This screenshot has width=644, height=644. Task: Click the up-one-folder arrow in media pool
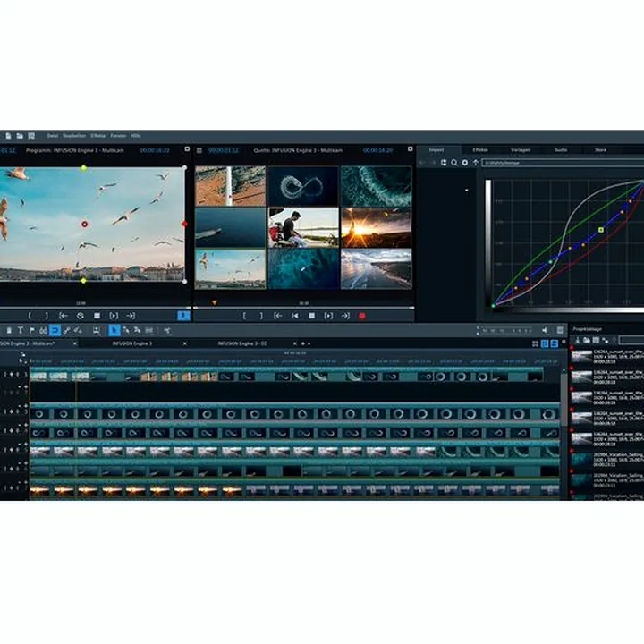click(x=476, y=163)
